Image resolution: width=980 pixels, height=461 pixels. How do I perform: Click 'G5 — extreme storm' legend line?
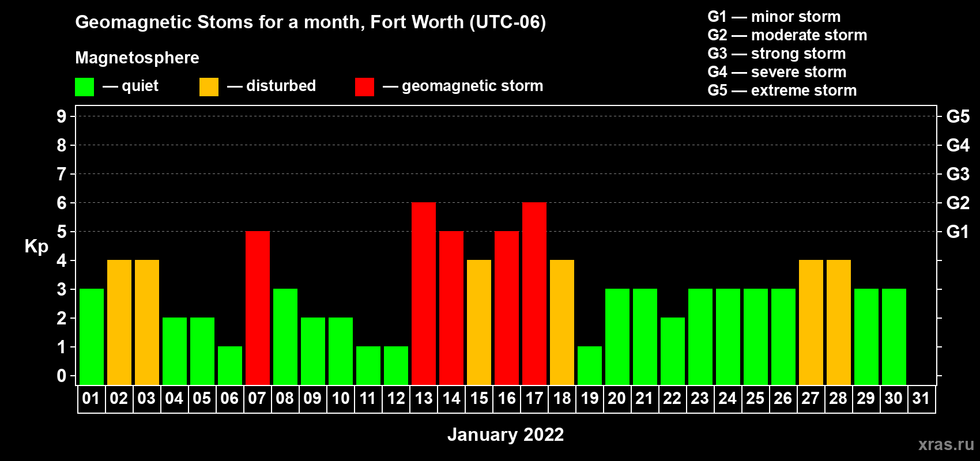tap(782, 90)
